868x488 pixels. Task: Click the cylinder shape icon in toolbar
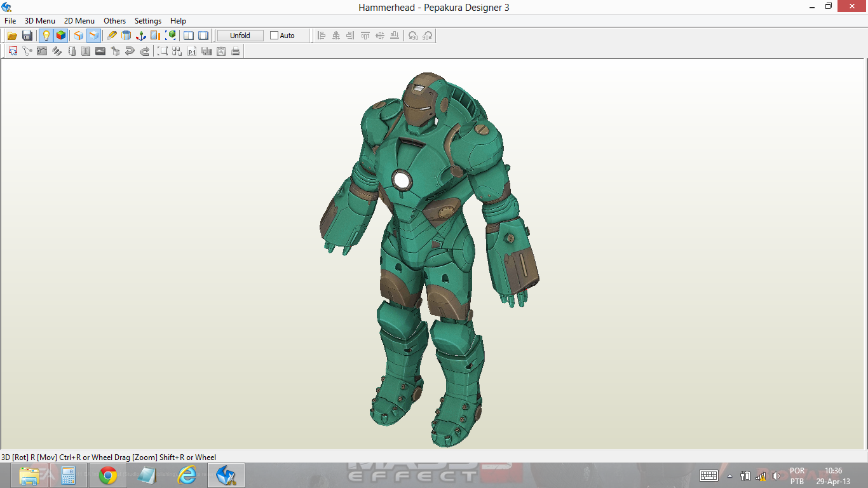click(x=126, y=36)
